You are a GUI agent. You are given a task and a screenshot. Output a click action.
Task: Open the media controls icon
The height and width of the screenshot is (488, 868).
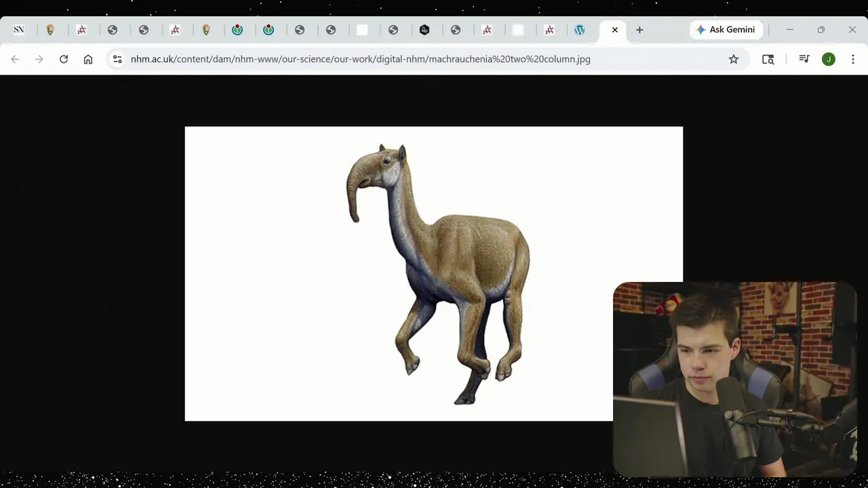804,59
